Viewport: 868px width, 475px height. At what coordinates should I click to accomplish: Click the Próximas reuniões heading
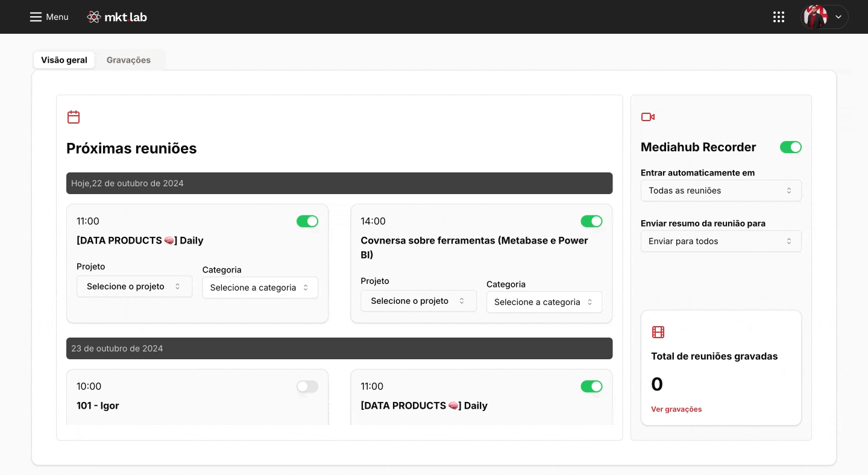pos(131,148)
